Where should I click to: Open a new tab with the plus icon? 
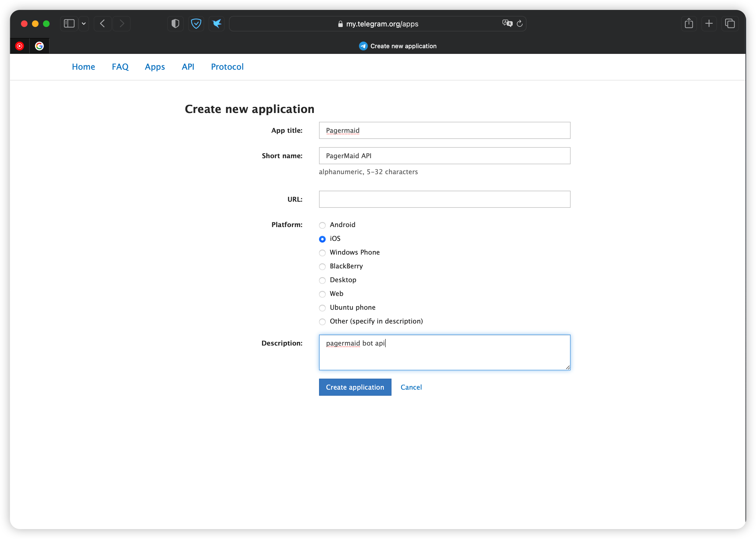(709, 24)
